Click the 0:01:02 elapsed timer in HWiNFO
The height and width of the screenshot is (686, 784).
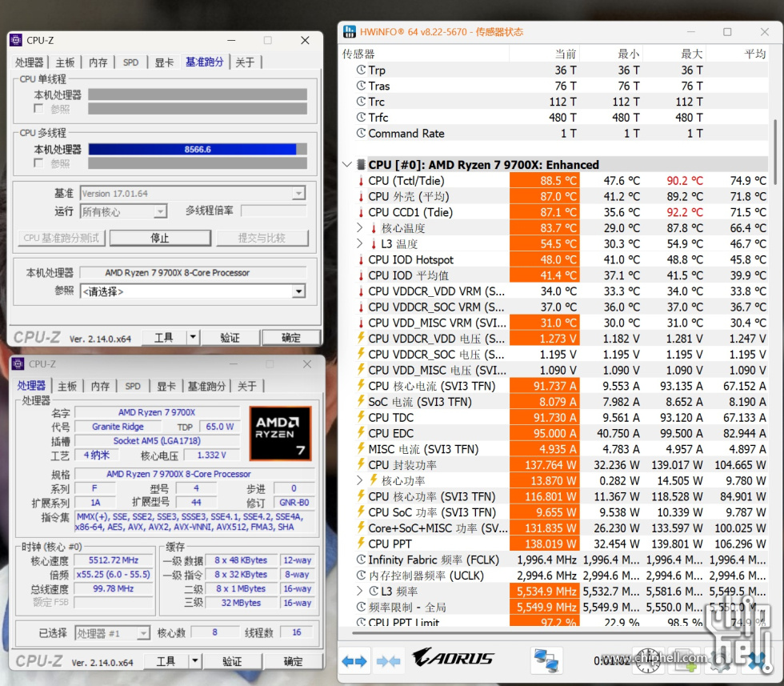pyautogui.click(x=612, y=661)
